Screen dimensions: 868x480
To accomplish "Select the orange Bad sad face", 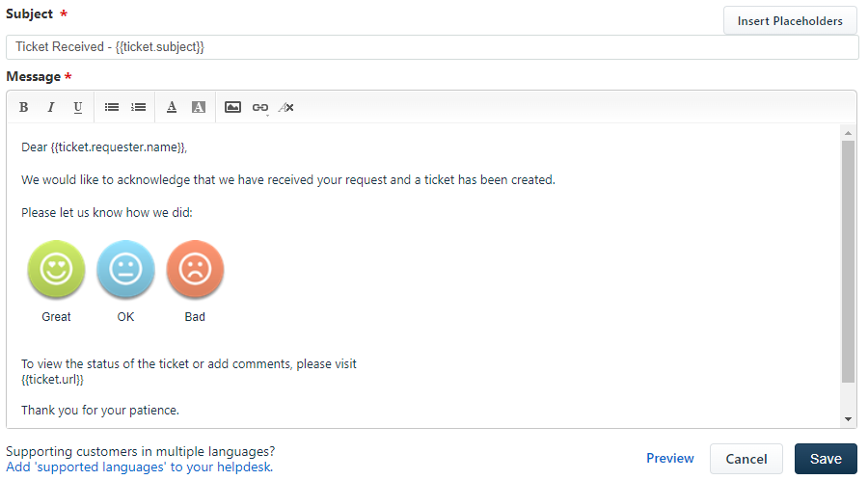I will coord(195,269).
